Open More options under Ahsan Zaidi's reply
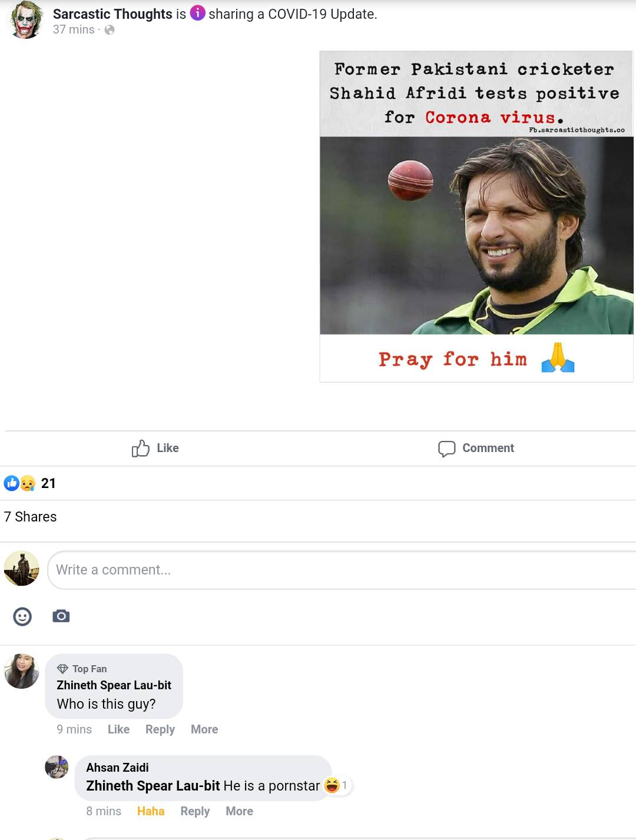The height and width of the screenshot is (840, 636). pyautogui.click(x=239, y=811)
